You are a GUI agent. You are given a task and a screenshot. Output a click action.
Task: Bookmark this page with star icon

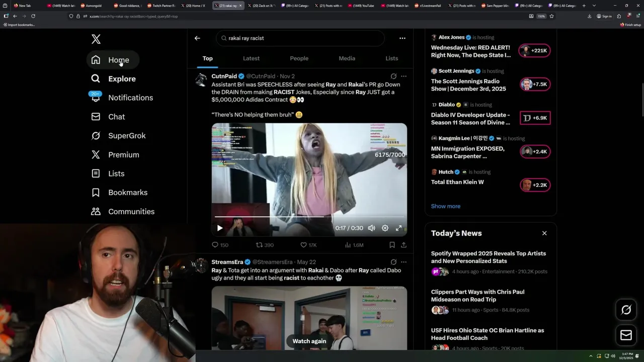tap(551, 16)
